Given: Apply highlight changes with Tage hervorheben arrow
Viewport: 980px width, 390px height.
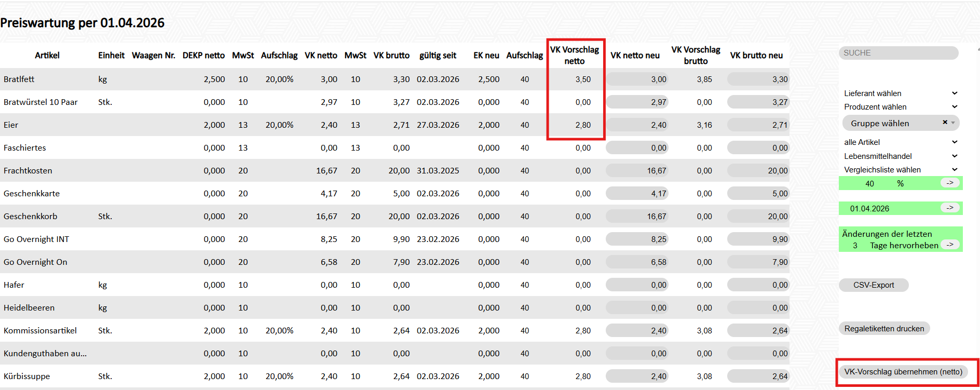Looking at the screenshot, I should tap(950, 245).
